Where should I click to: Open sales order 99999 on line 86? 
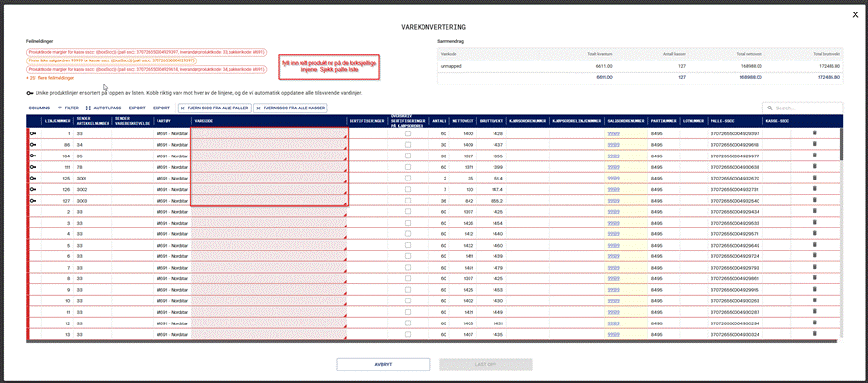click(x=613, y=145)
